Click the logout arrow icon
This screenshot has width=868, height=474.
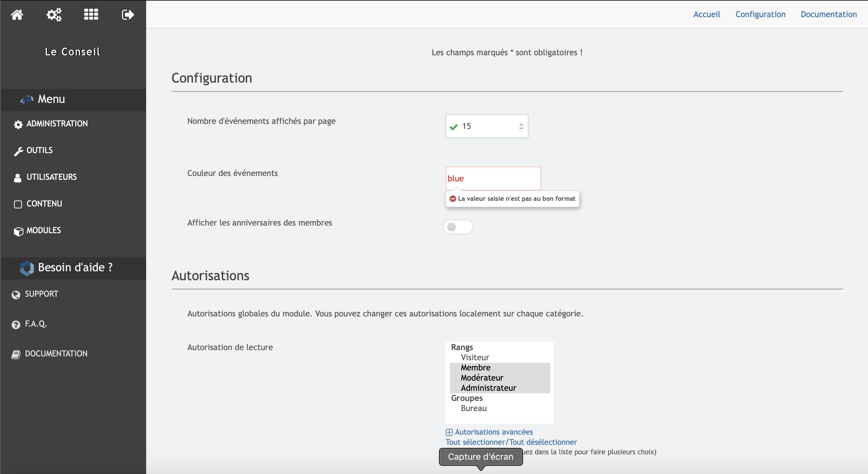point(128,15)
